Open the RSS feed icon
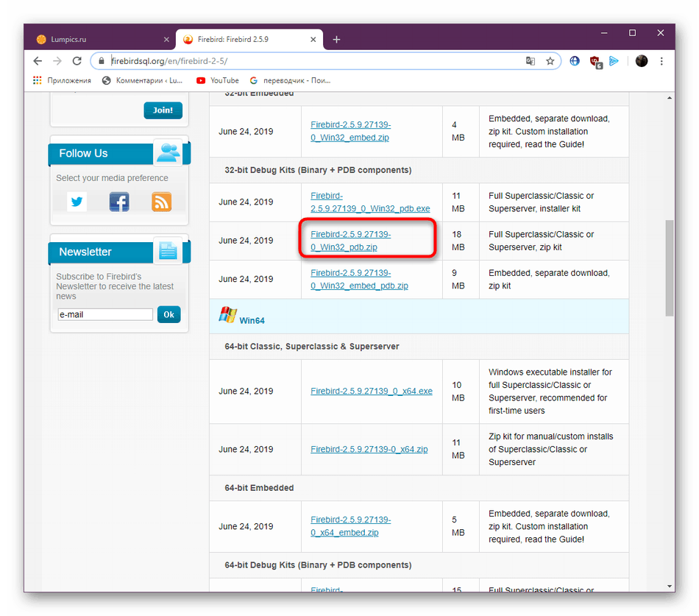699x616 pixels. (x=161, y=202)
